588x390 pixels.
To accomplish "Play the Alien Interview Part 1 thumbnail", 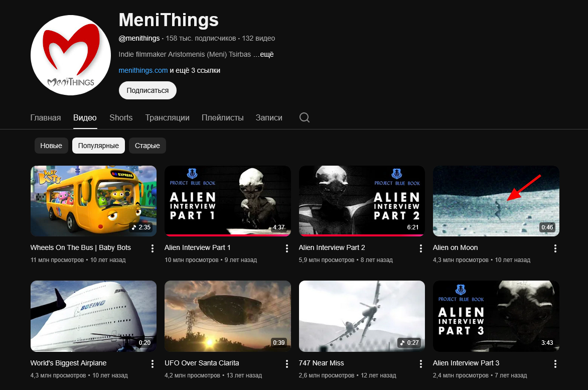I will coord(228,201).
